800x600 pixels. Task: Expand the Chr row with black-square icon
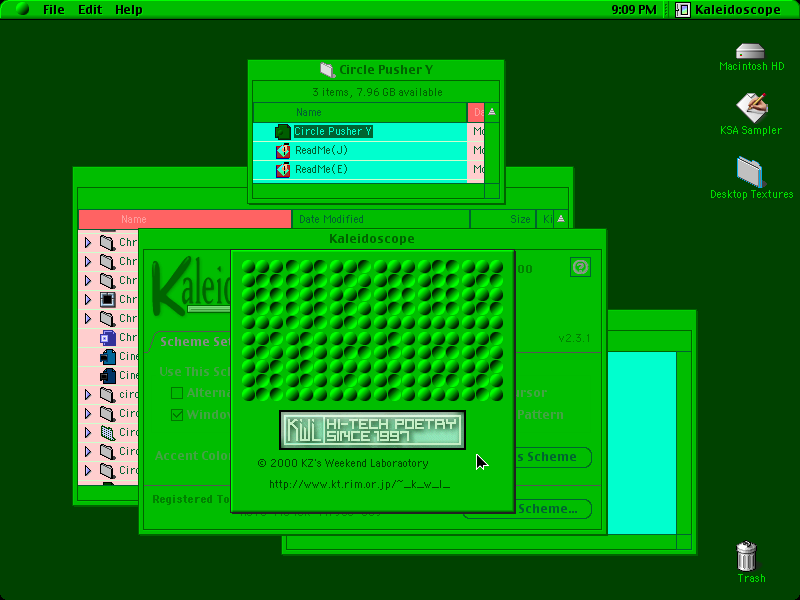pyautogui.click(x=88, y=299)
